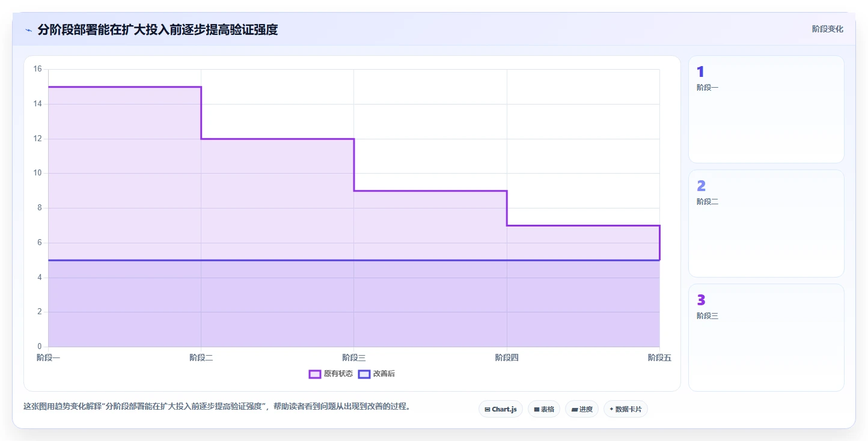Click the Chart.js chip

coord(501,409)
